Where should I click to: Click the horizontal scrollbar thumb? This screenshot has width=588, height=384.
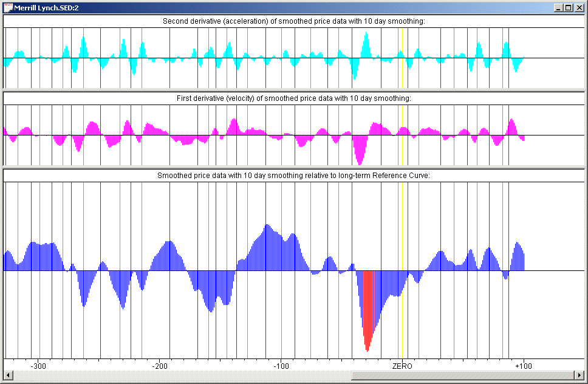(463, 375)
